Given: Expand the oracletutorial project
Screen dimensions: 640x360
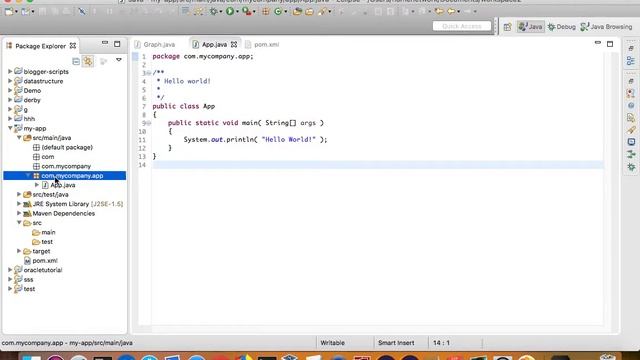Looking at the screenshot, I should coord(10,270).
